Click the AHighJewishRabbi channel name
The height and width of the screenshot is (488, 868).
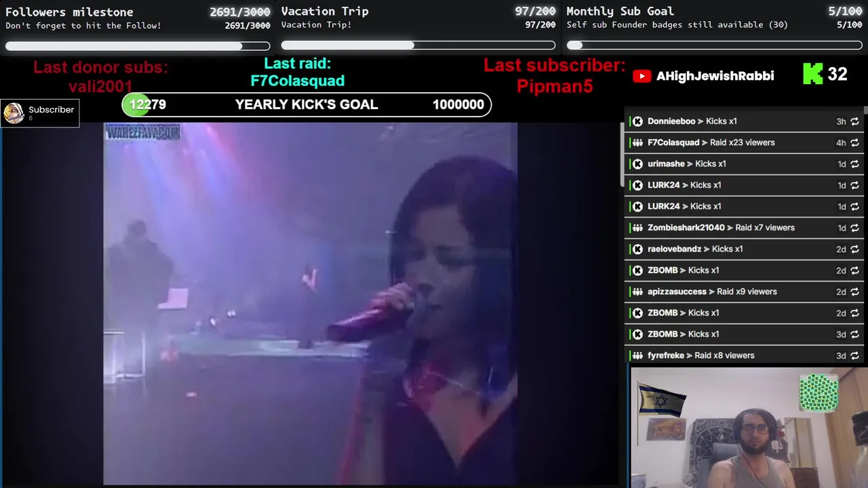click(715, 76)
